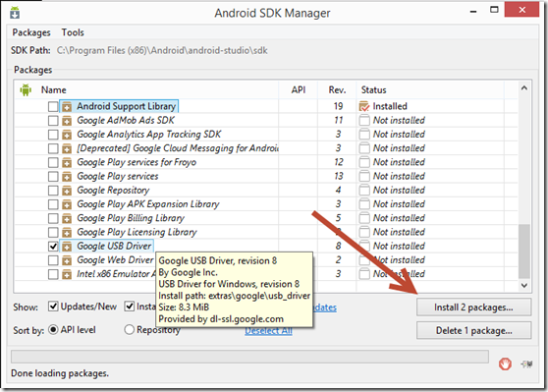Check the Intel x86 Emulator checkbox
Image resolution: width=548 pixels, height=392 pixels.
53,274
